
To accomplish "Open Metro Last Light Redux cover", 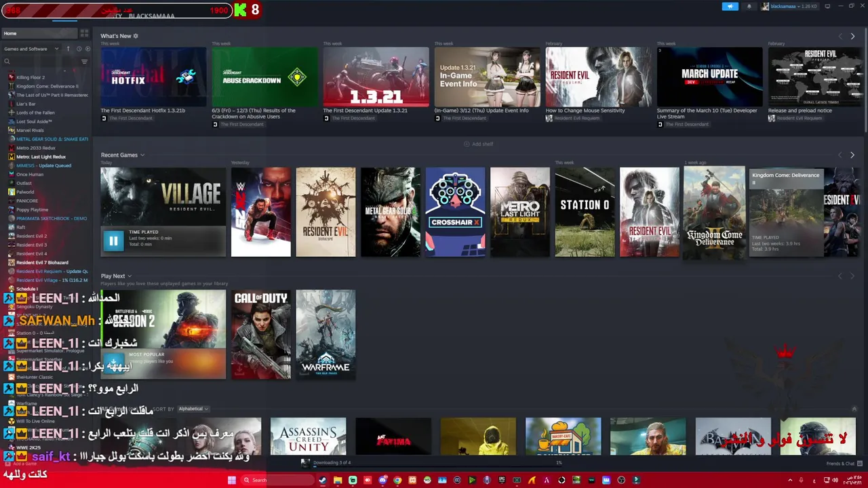I will click(520, 212).
